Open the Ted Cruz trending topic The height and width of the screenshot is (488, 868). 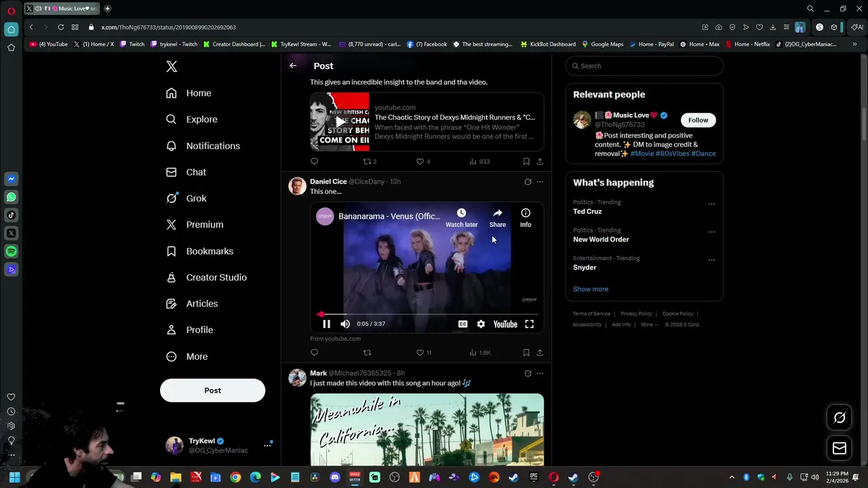click(x=587, y=211)
